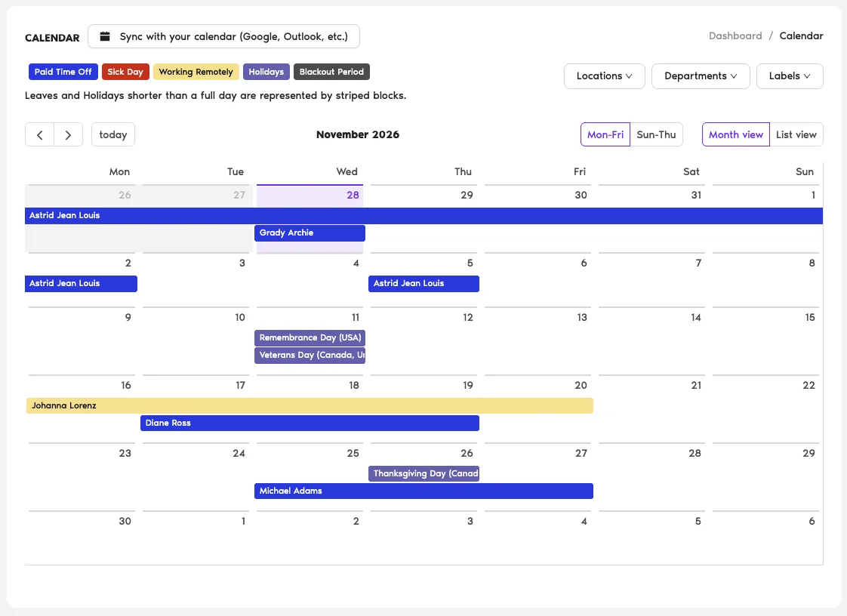847x616 pixels.
Task: Select Month view
Action: point(736,134)
